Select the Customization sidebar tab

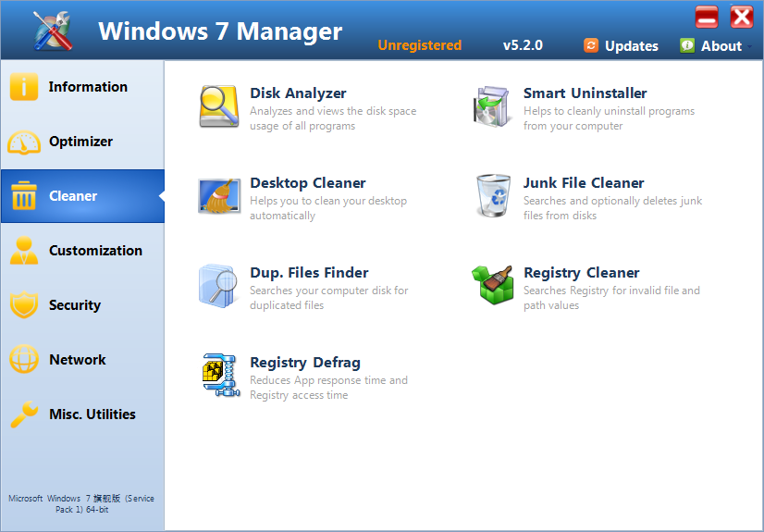(x=82, y=251)
